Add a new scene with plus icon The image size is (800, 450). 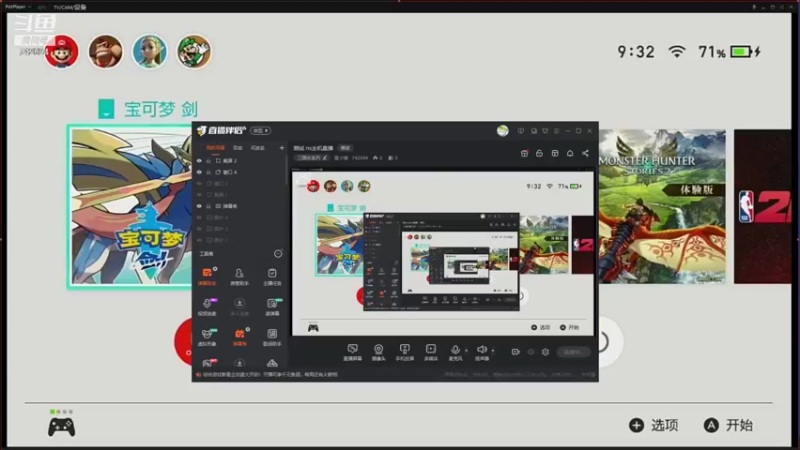click(282, 148)
